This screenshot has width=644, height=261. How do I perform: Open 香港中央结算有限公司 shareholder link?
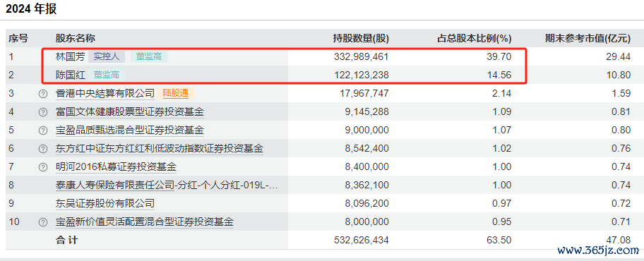coord(105,94)
